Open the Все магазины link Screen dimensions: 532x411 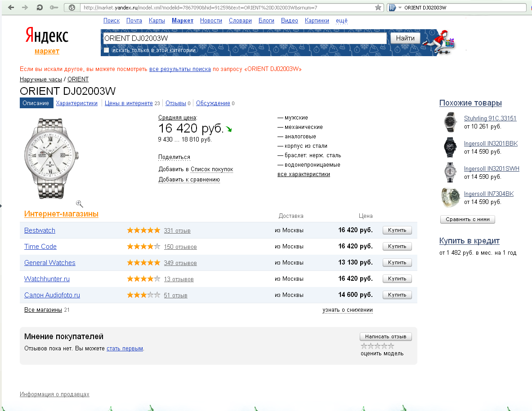pos(43,309)
